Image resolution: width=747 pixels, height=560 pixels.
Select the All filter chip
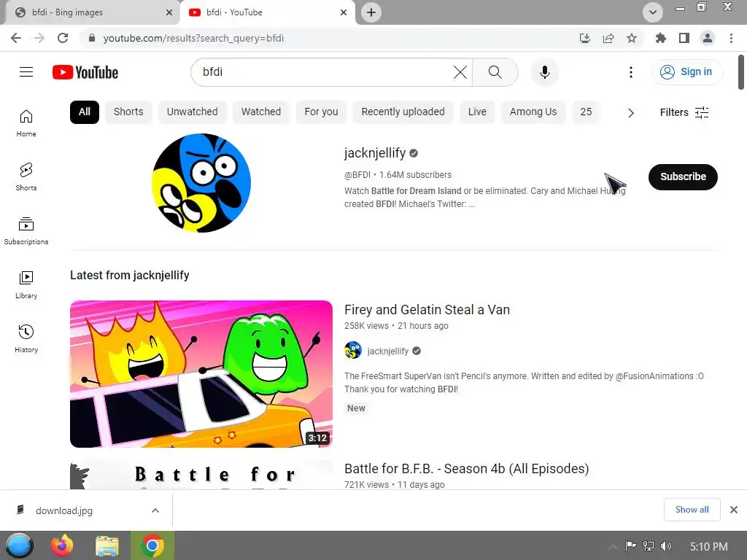coord(85,112)
